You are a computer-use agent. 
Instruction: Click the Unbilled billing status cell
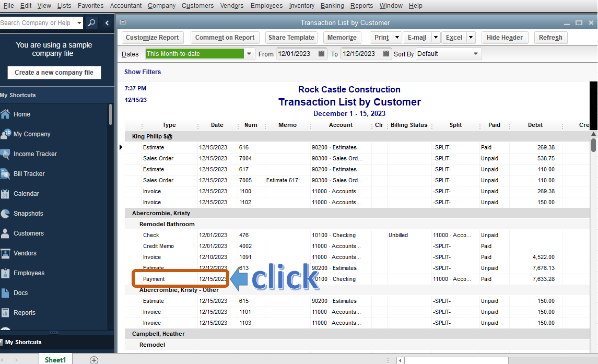point(398,235)
